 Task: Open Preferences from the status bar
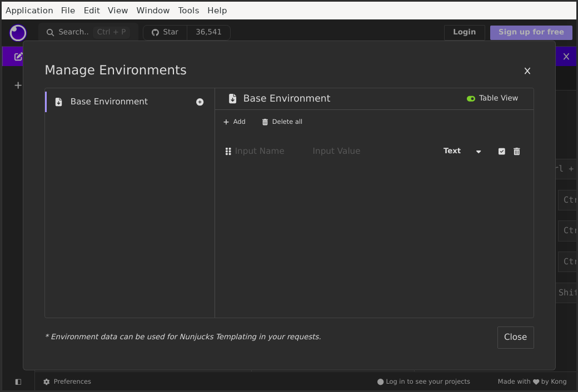(67, 381)
